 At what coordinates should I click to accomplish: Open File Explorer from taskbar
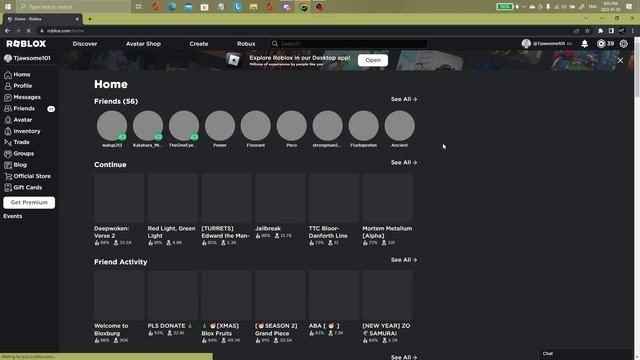(253, 7)
